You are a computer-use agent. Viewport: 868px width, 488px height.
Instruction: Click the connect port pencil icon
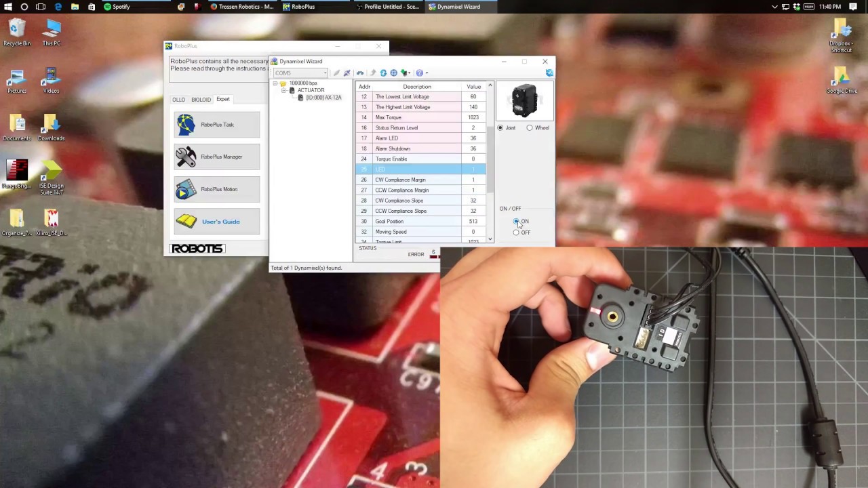click(336, 73)
